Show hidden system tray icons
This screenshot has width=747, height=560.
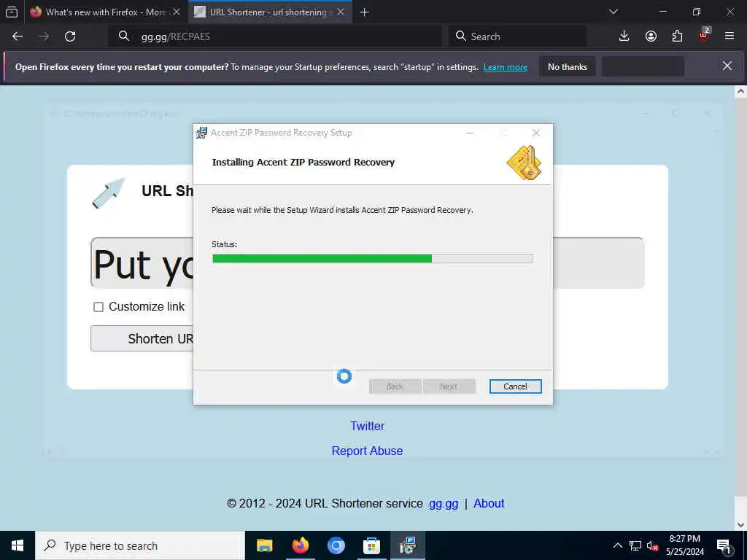[617, 545]
